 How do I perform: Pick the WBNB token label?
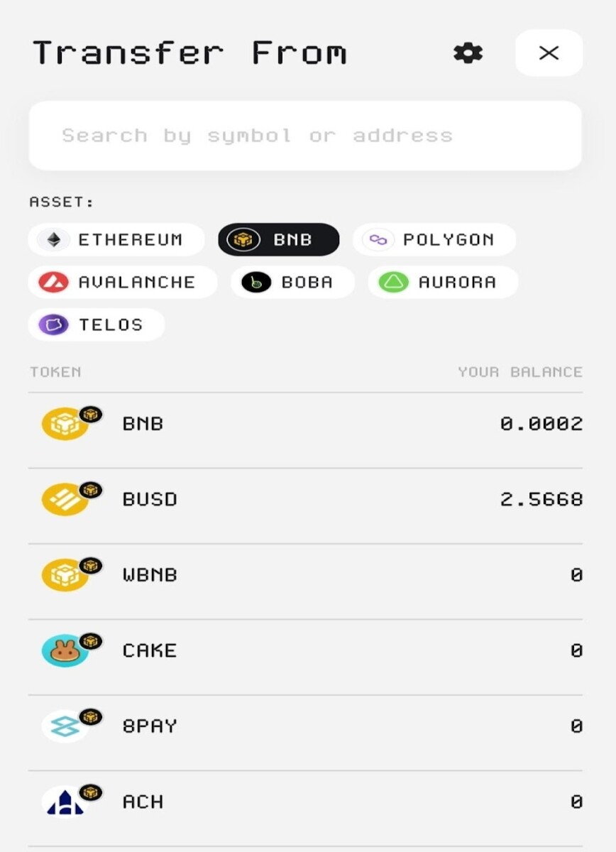[x=150, y=574]
